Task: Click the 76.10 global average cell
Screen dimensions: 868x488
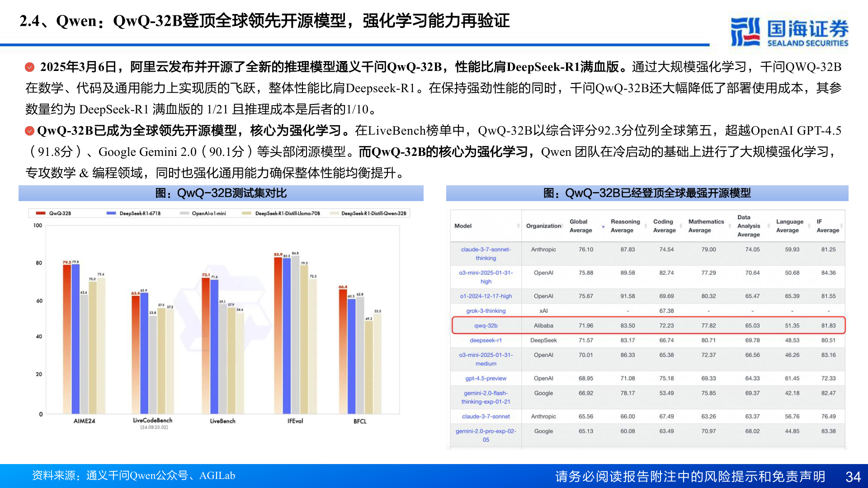Action: click(x=586, y=249)
